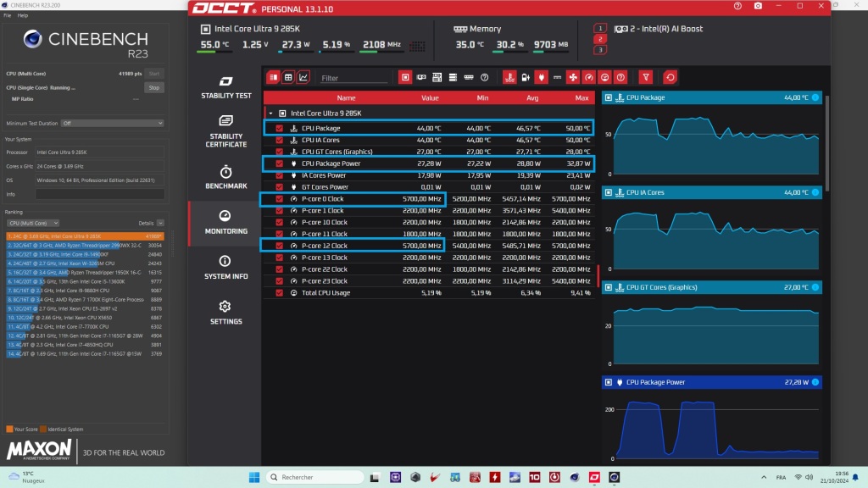Viewport: 868px width, 488px height.
Task: Toggle the GPU hardware filter icon
Action: point(421,77)
